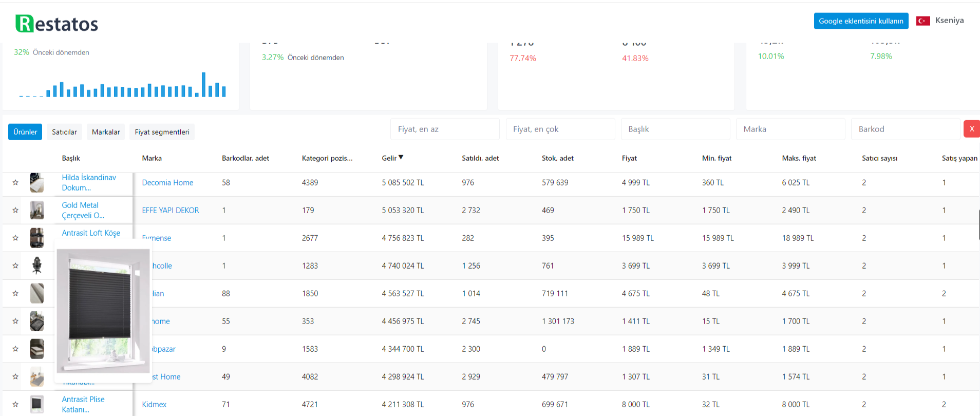Open the Antrasit Loft Köşe product thumbnail

coord(37,238)
